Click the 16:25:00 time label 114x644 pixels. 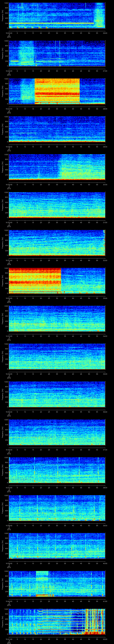[9, 33]
